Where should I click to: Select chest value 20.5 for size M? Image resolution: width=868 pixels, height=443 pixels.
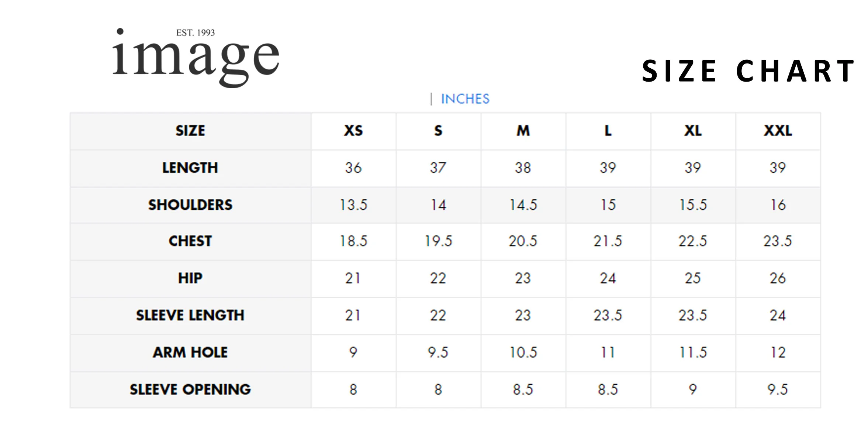[x=523, y=241]
